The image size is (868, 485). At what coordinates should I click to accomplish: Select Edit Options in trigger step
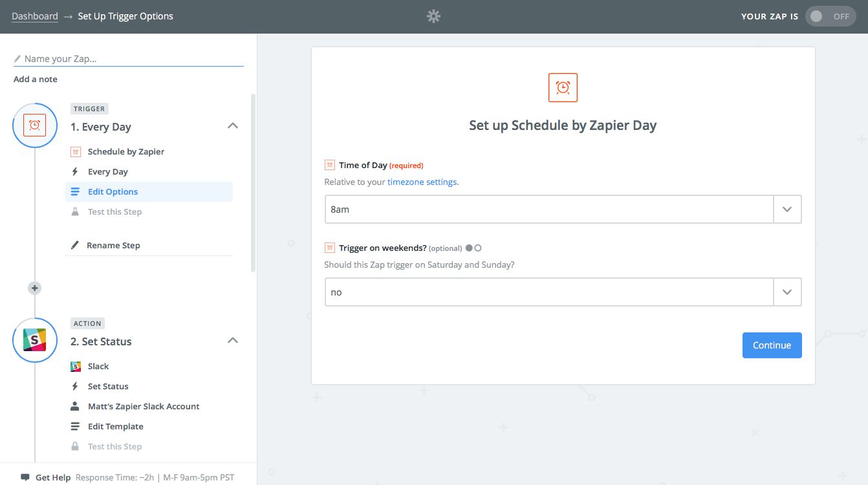click(113, 191)
